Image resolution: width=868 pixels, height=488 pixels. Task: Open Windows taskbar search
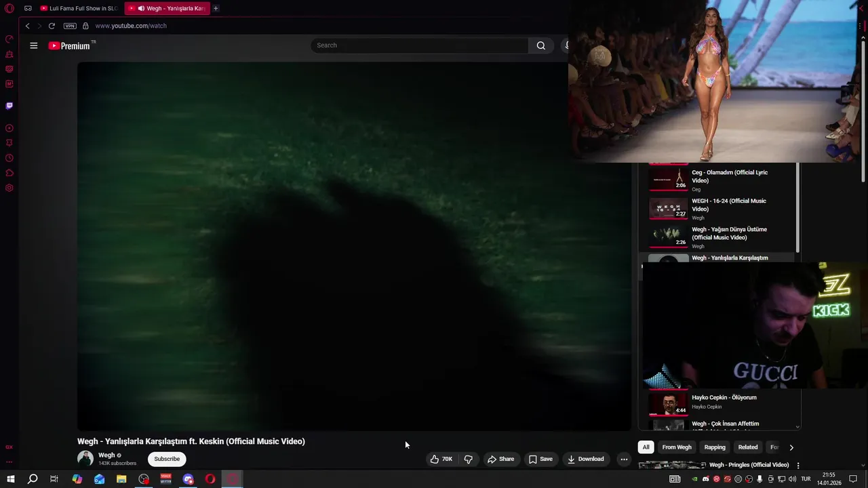pos(33,479)
